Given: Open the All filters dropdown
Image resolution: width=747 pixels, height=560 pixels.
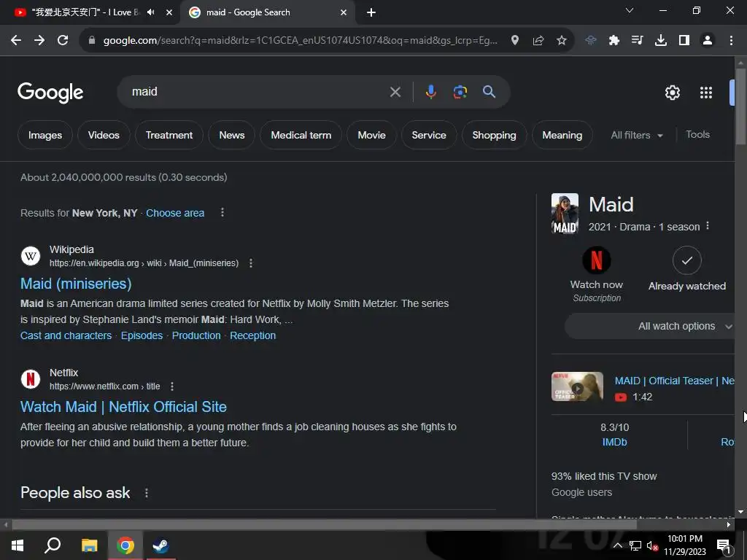Looking at the screenshot, I should click(636, 135).
